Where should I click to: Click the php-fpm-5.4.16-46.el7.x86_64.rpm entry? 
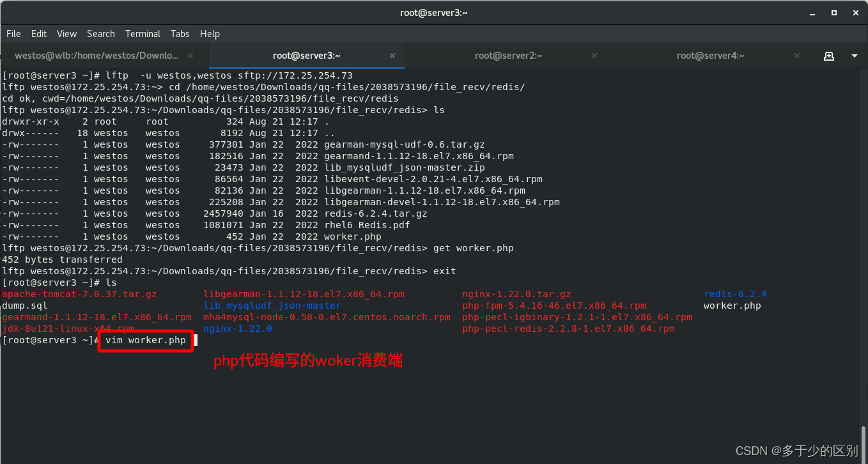[x=554, y=305]
